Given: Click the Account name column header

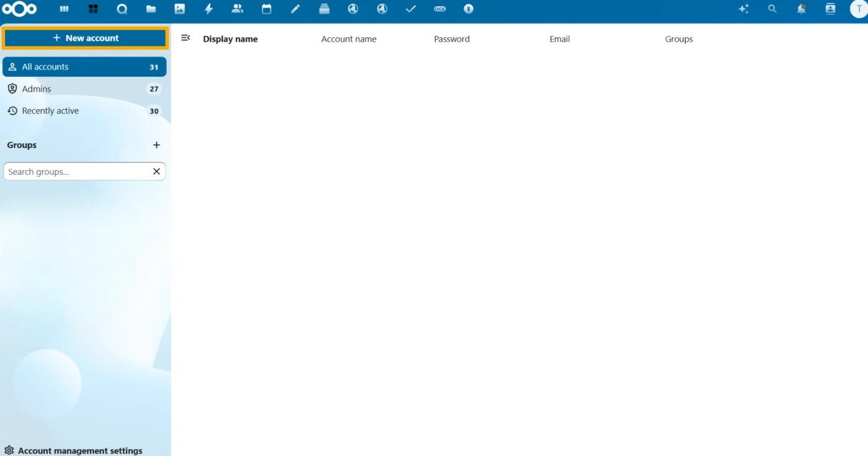Looking at the screenshot, I should pos(349,39).
